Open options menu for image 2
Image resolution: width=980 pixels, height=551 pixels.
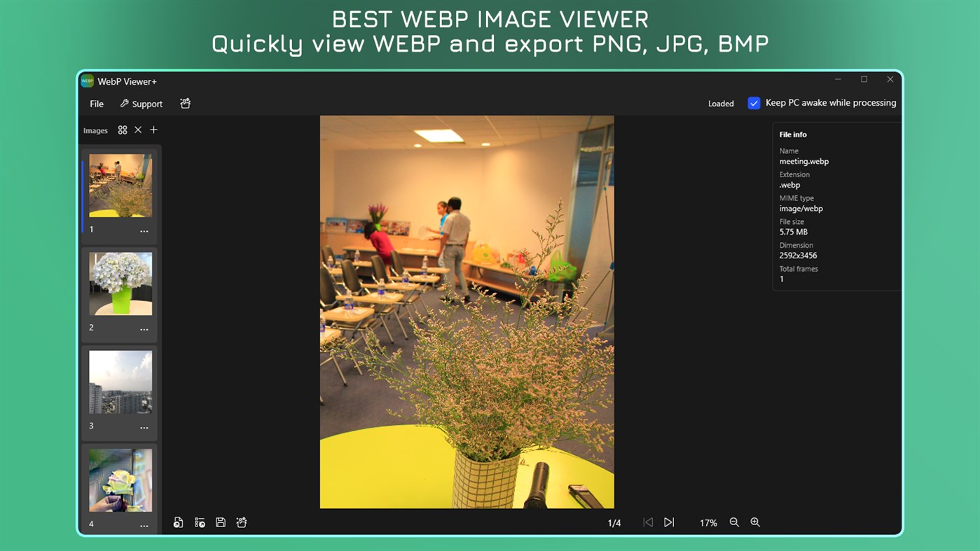144,328
